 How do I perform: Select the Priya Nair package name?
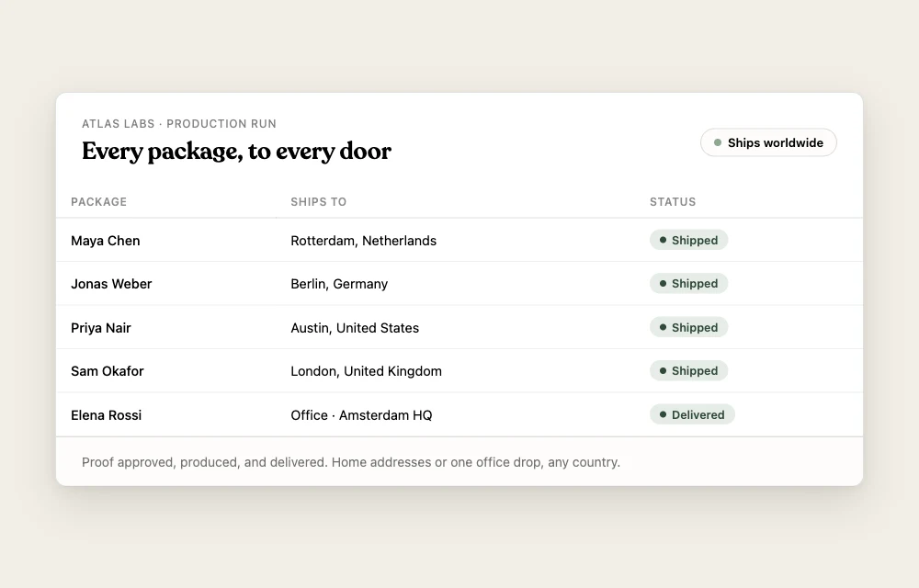click(x=101, y=328)
